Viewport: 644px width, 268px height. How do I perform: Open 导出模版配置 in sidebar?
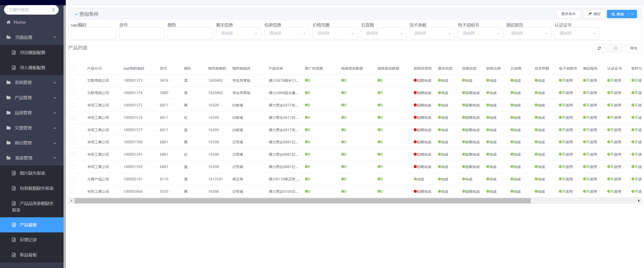click(32, 52)
